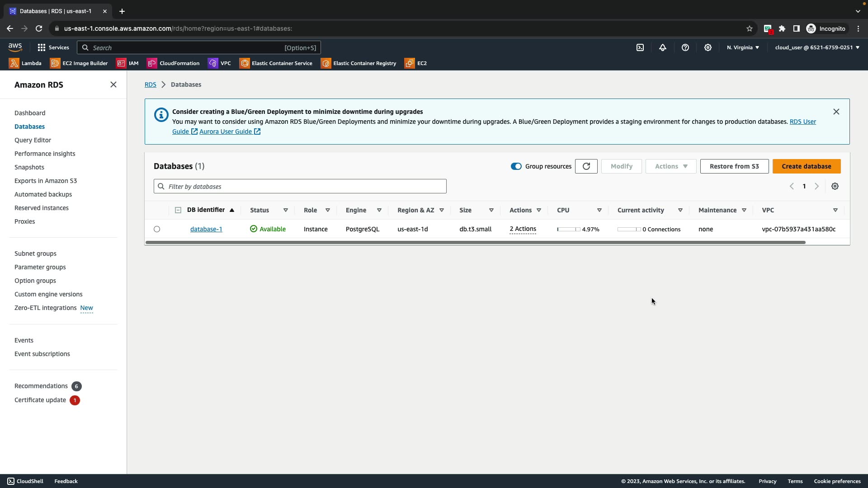Open the AWS support help icon
The height and width of the screenshot is (488, 868).
(685, 47)
